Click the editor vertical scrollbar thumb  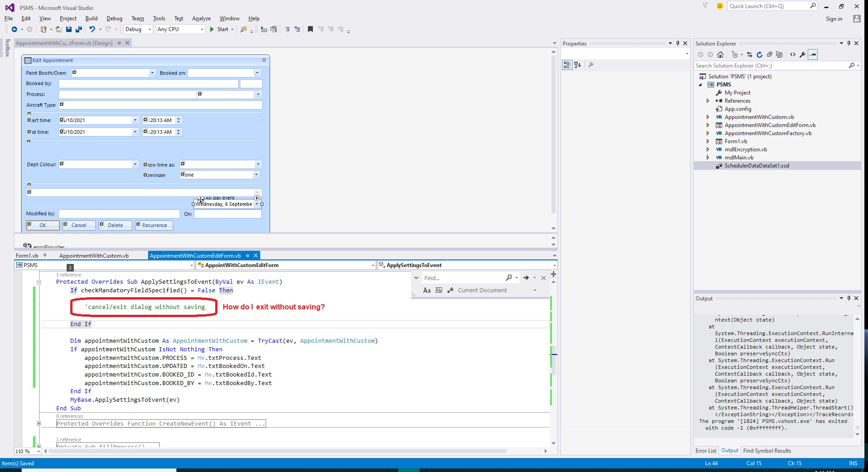tap(553, 359)
